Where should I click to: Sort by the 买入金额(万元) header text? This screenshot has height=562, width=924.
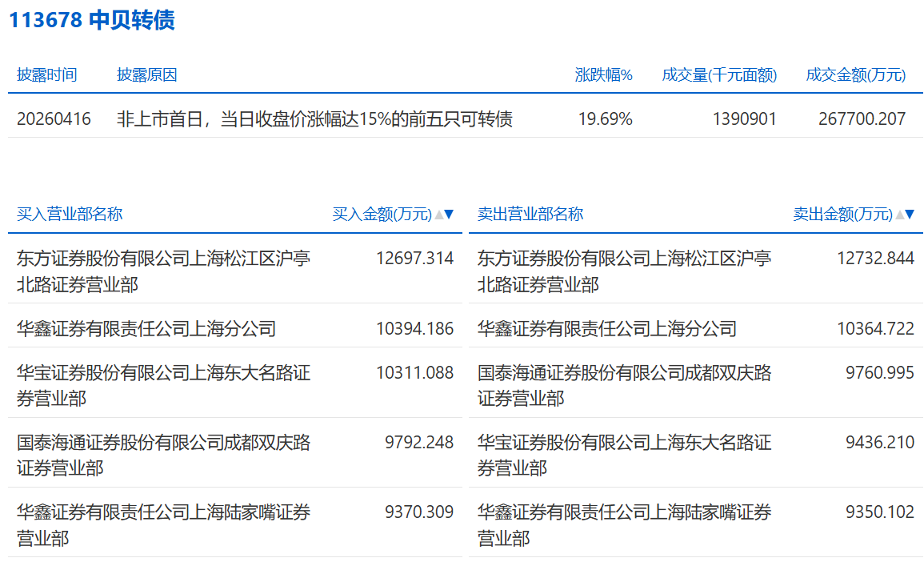click(x=382, y=215)
